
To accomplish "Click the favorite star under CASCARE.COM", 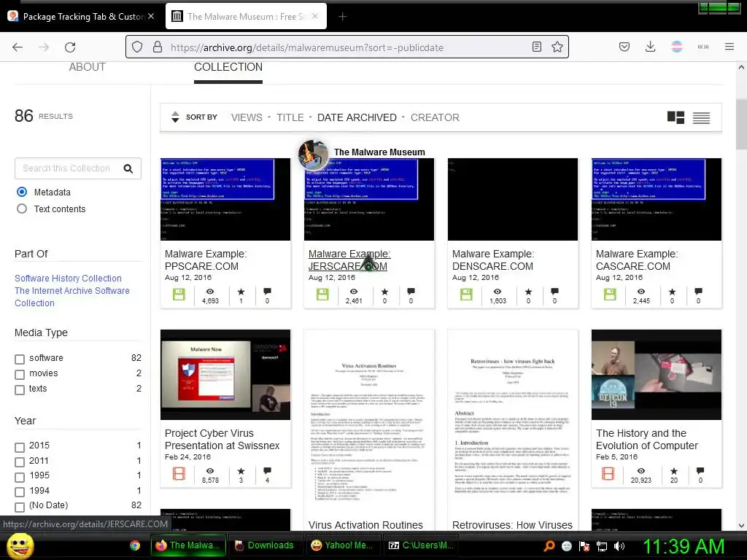I will click(x=672, y=292).
